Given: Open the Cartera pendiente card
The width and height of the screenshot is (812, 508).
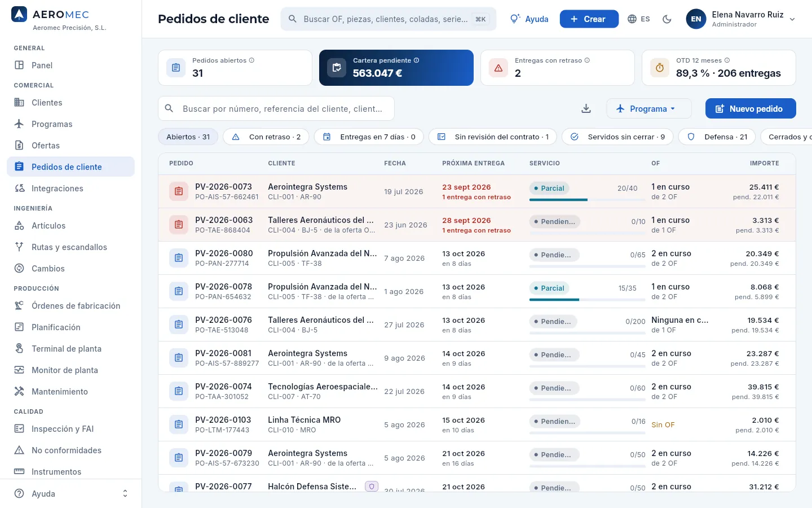Looking at the screenshot, I should (x=396, y=68).
